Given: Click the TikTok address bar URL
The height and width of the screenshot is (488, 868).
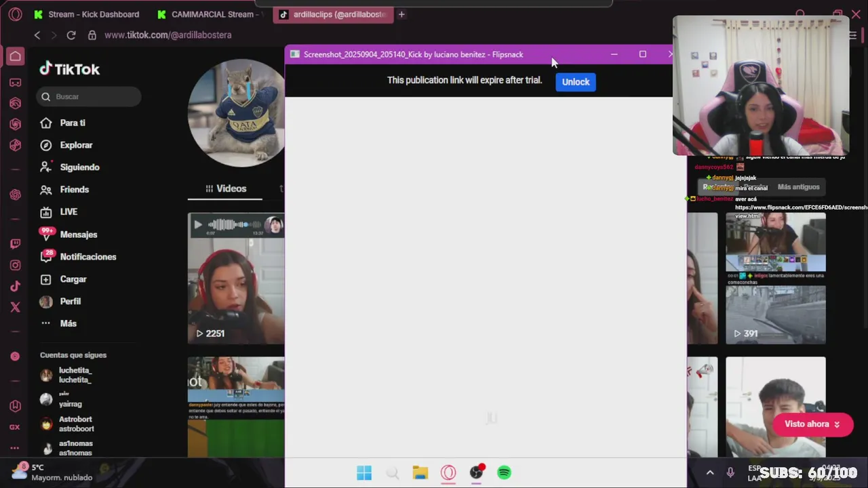Looking at the screenshot, I should (168, 35).
